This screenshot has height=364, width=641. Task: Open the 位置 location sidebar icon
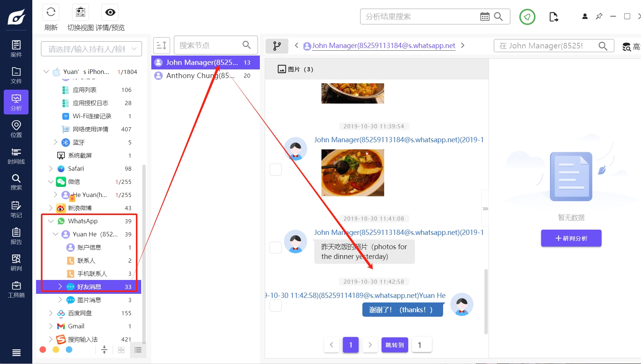[x=16, y=129]
